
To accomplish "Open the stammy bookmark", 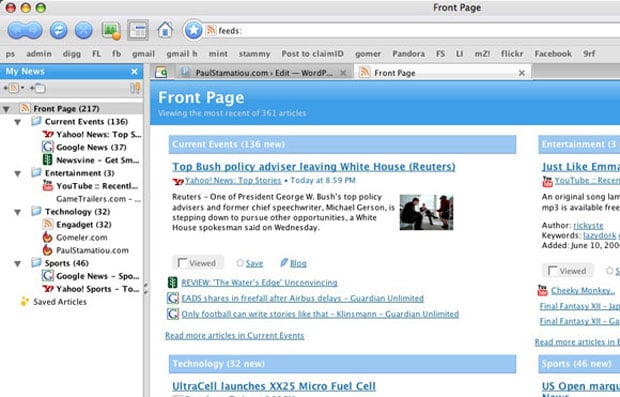I will point(254,53).
